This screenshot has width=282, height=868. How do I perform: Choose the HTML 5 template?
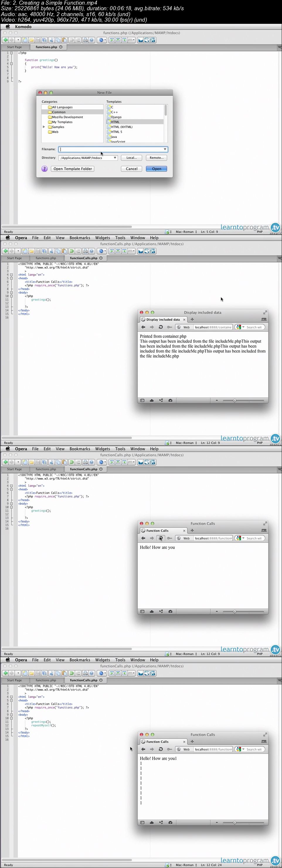click(x=116, y=132)
